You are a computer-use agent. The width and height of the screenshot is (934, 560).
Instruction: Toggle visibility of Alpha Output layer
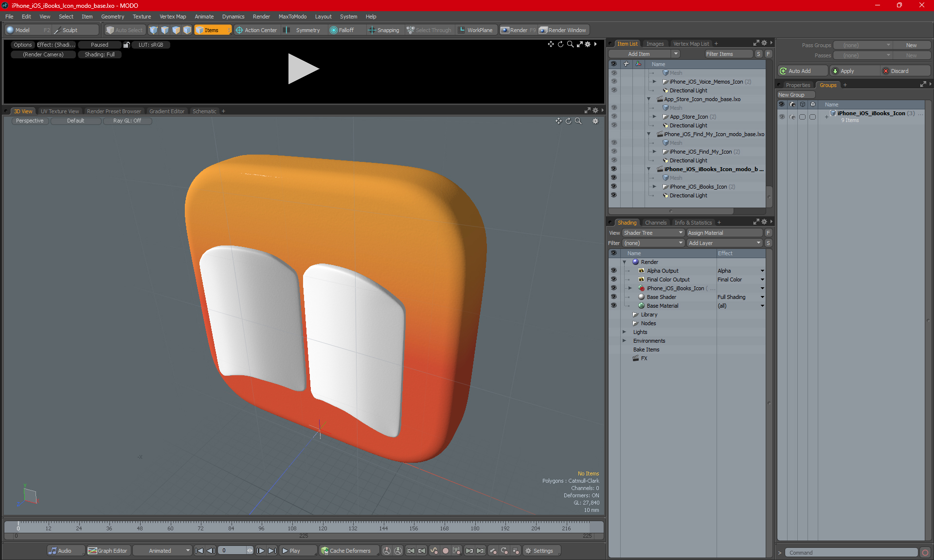coord(613,271)
